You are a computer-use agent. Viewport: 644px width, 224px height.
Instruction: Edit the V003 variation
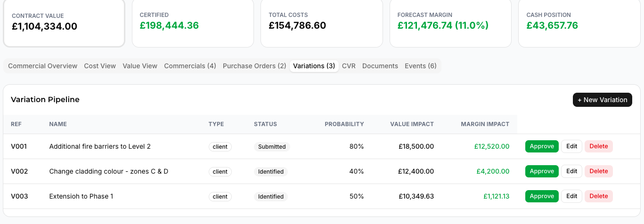click(x=571, y=196)
